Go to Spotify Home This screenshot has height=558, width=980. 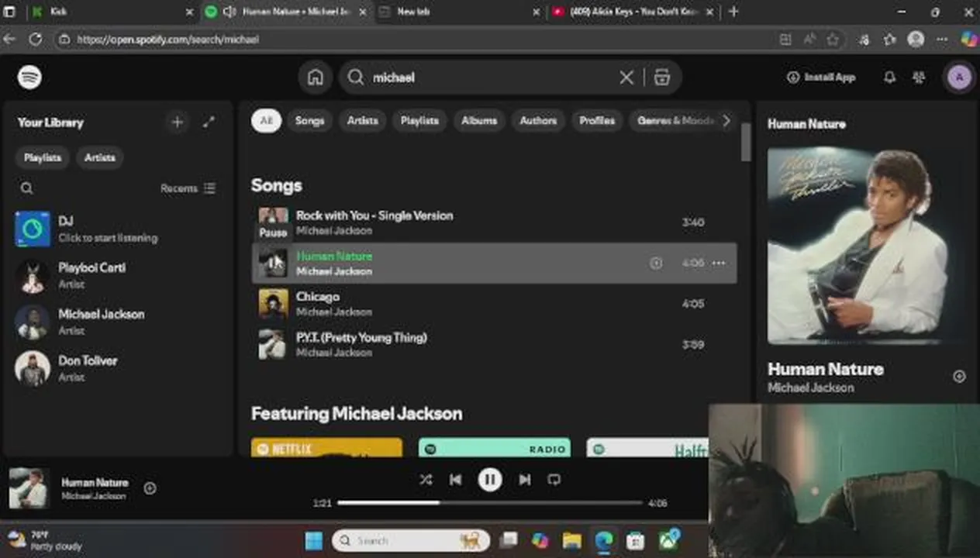(315, 77)
